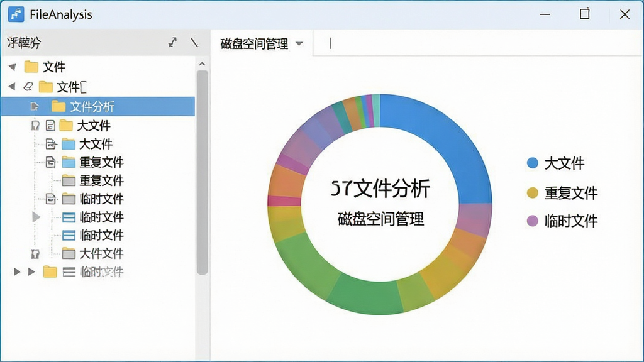Click the folder icon in highlighted 文件分析 row

[58, 107]
